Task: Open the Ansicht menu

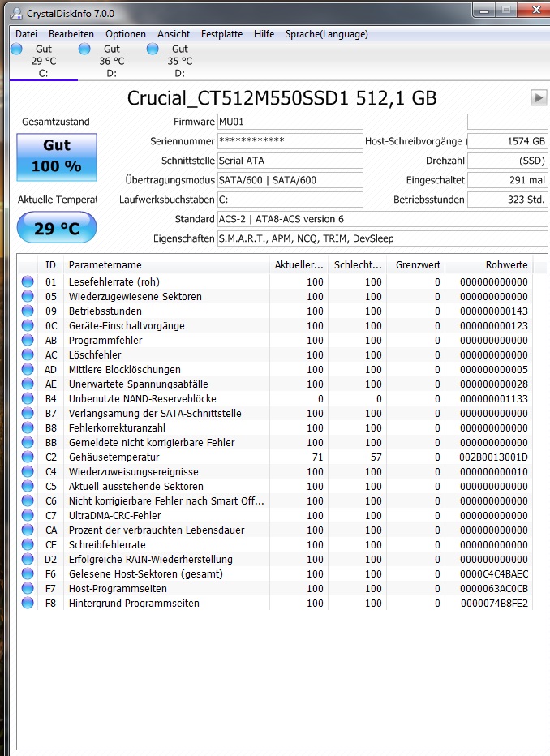Action: point(174,34)
